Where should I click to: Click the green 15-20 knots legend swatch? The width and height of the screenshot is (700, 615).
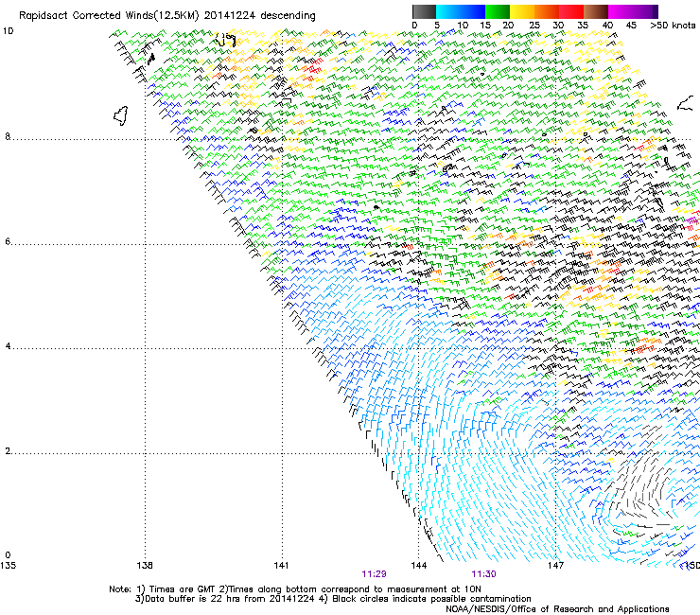(498, 11)
